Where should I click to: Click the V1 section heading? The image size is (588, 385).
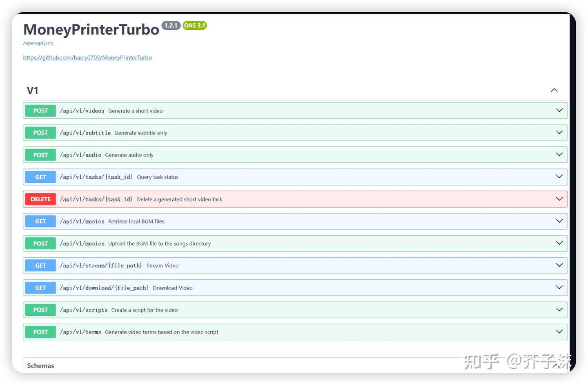[x=33, y=90]
